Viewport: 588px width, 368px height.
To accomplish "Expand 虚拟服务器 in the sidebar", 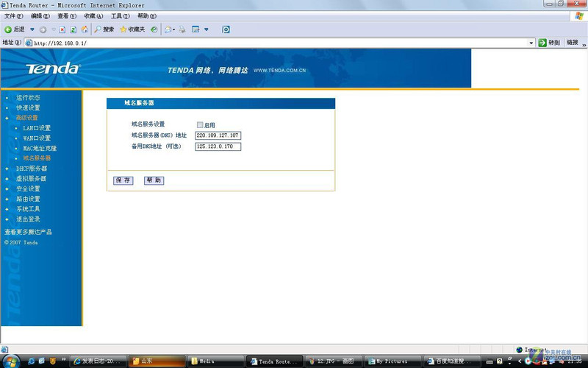I will (31, 179).
